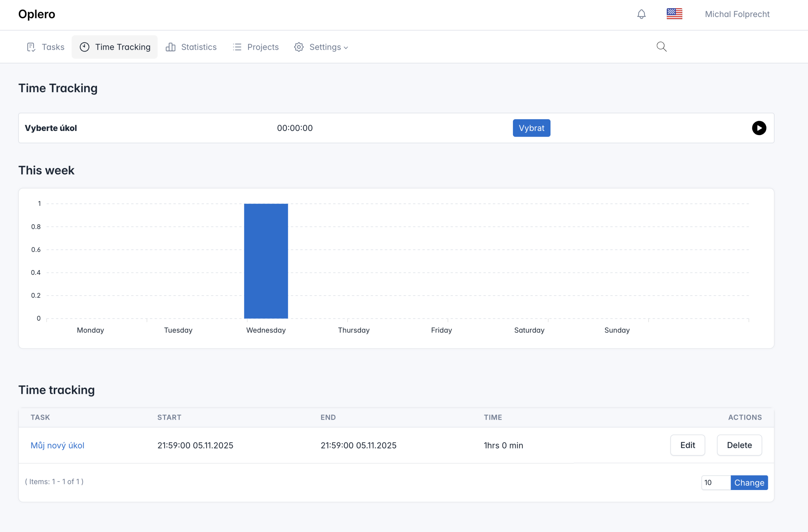Click the search magnifier icon
This screenshot has width=808, height=532.
coord(661,46)
